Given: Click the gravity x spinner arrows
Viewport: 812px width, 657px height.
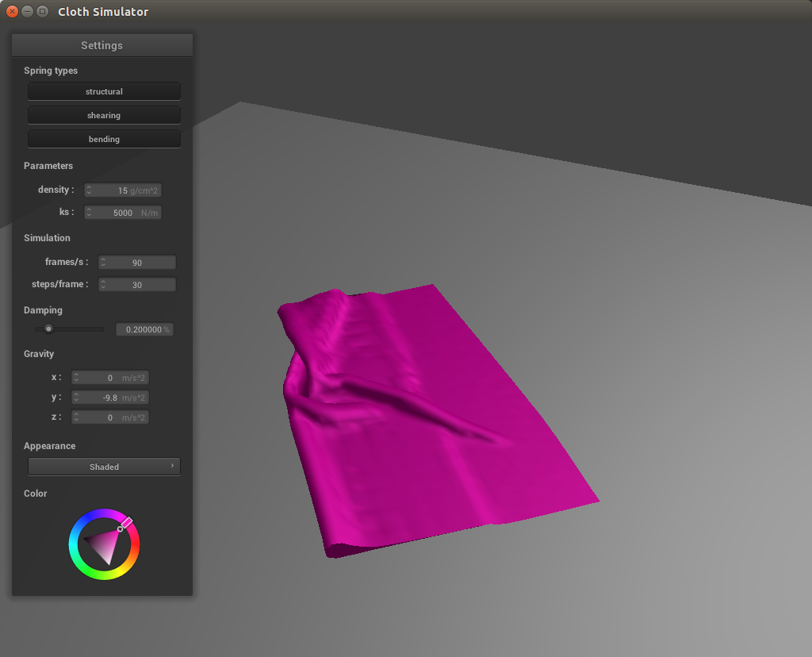Looking at the screenshot, I should [x=77, y=378].
